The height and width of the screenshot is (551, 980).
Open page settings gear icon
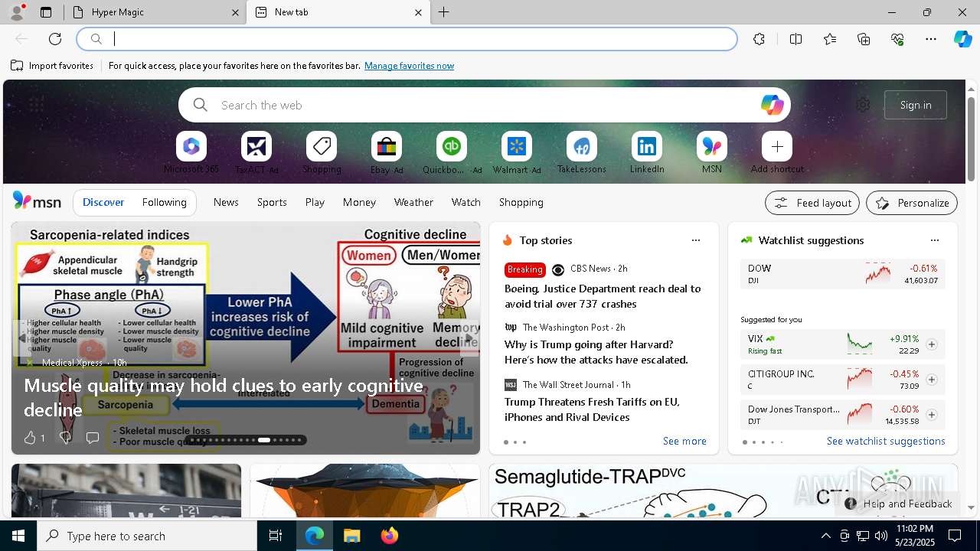[863, 105]
